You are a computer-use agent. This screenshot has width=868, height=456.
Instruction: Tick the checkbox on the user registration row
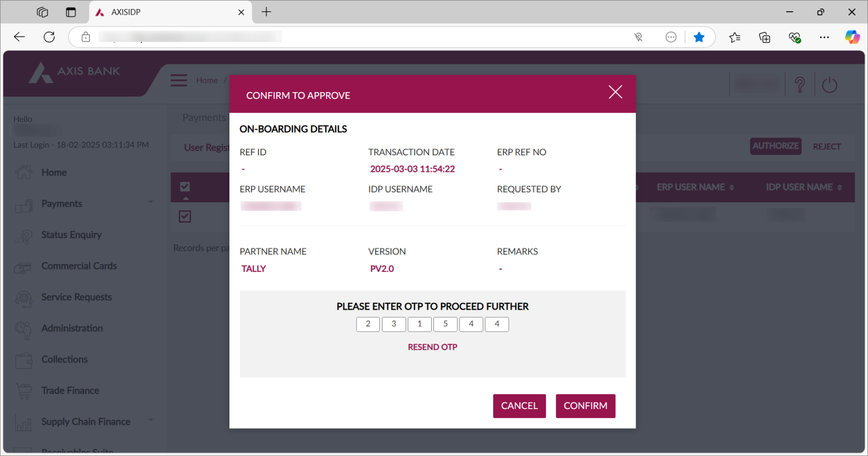[x=184, y=216]
